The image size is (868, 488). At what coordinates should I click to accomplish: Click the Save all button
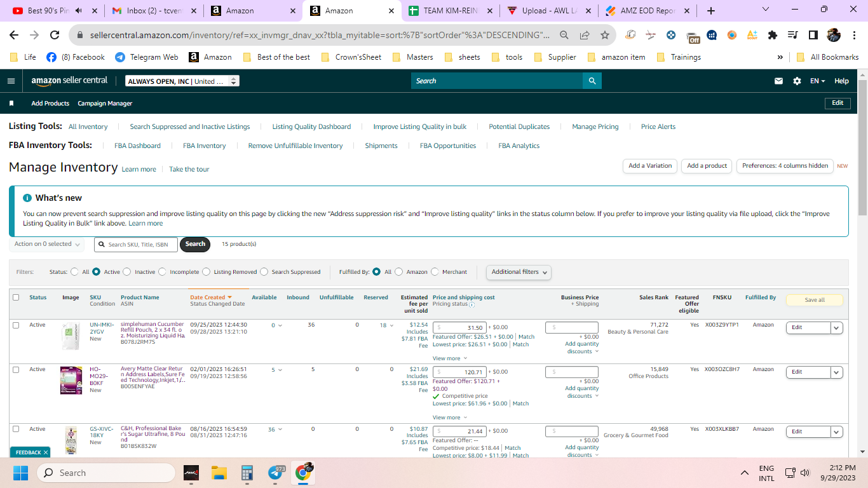[815, 300]
